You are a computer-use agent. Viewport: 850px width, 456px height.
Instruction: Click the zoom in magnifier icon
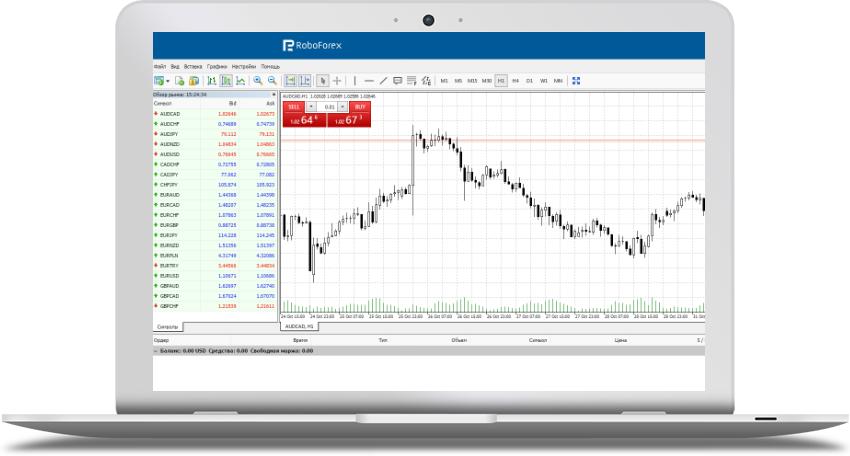(258, 80)
